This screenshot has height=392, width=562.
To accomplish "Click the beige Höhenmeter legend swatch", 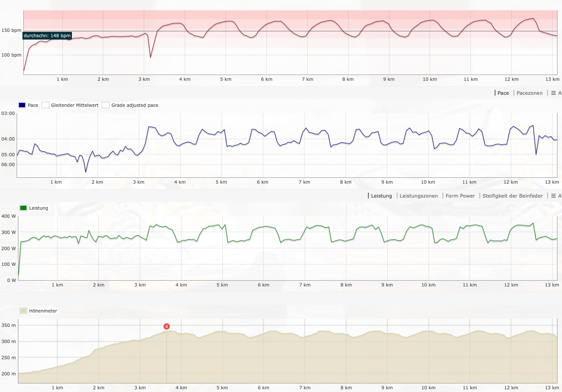I will tap(23, 311).
